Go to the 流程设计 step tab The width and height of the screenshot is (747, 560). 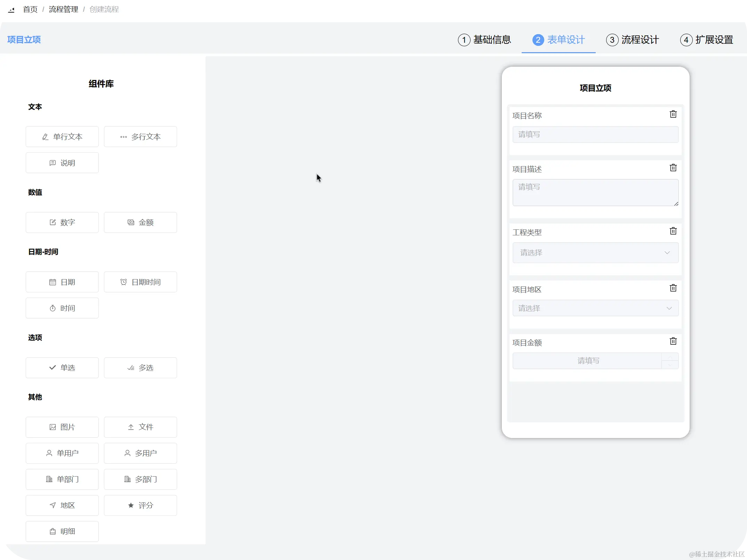coord(633,40)
